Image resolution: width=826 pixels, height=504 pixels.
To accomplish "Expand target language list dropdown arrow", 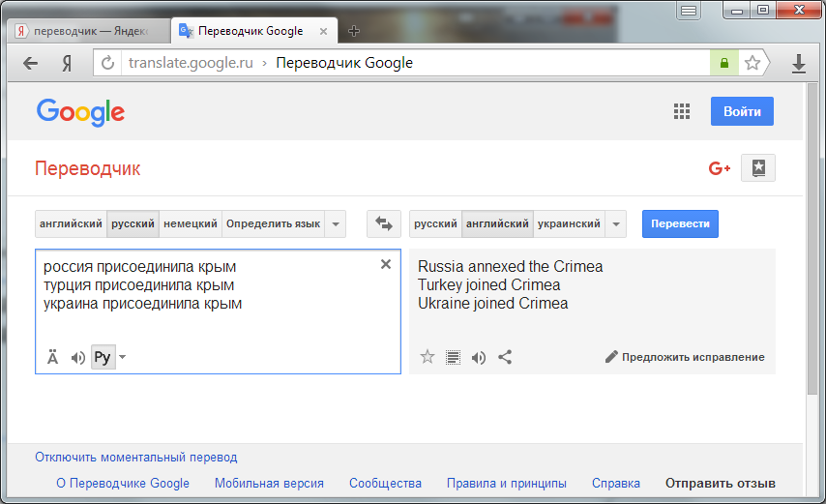I will click(x=616, y=223).
